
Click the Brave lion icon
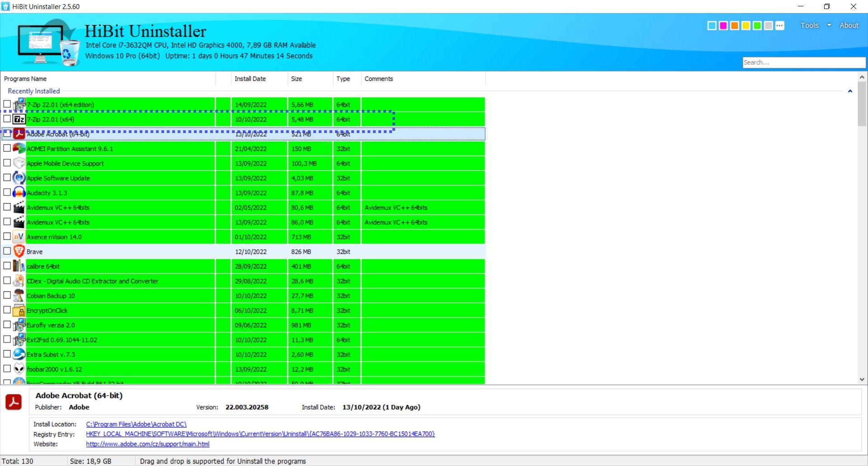19,252
